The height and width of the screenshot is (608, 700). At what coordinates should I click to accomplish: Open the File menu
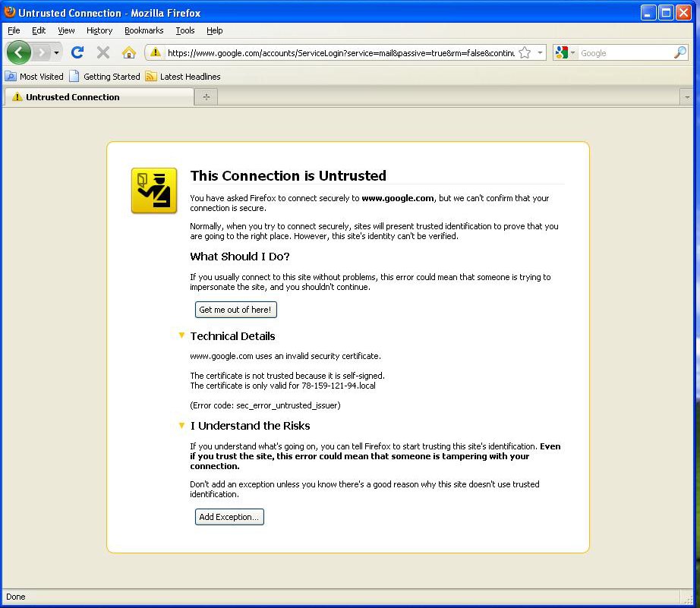point(14,30)
